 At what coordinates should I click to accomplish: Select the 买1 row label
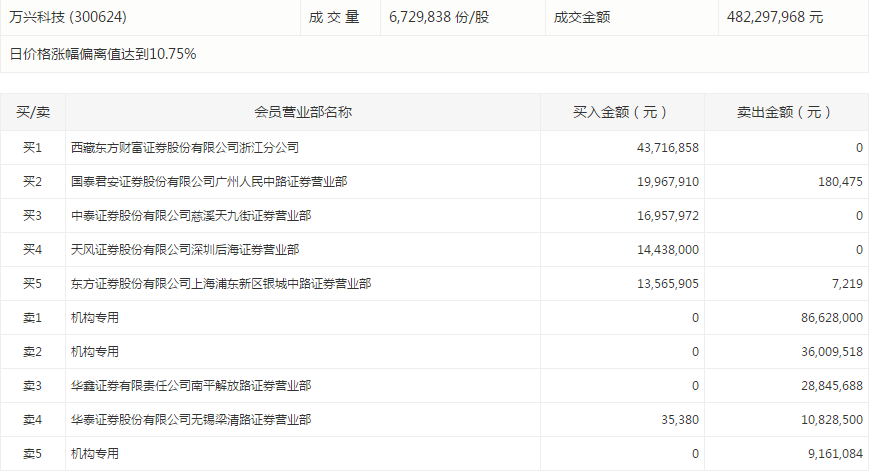[x=32, y=148]
